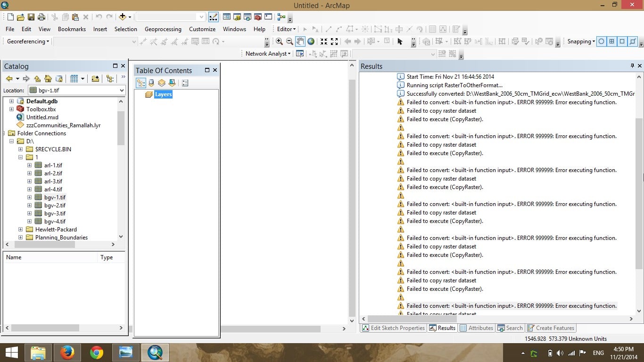Switch to Edit Sketch Properties tab
This screenshot has width=644, height=362.
pos(393,328)
